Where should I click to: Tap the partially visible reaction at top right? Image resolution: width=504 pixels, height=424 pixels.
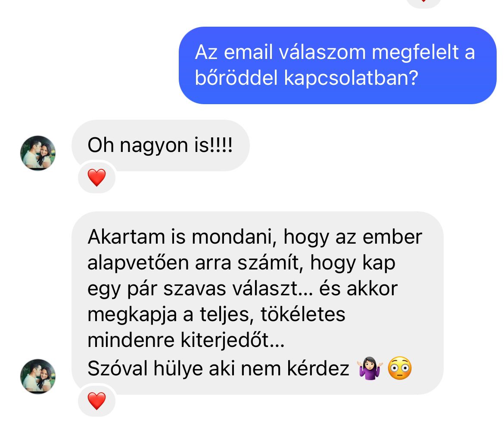tap(423, 3)
